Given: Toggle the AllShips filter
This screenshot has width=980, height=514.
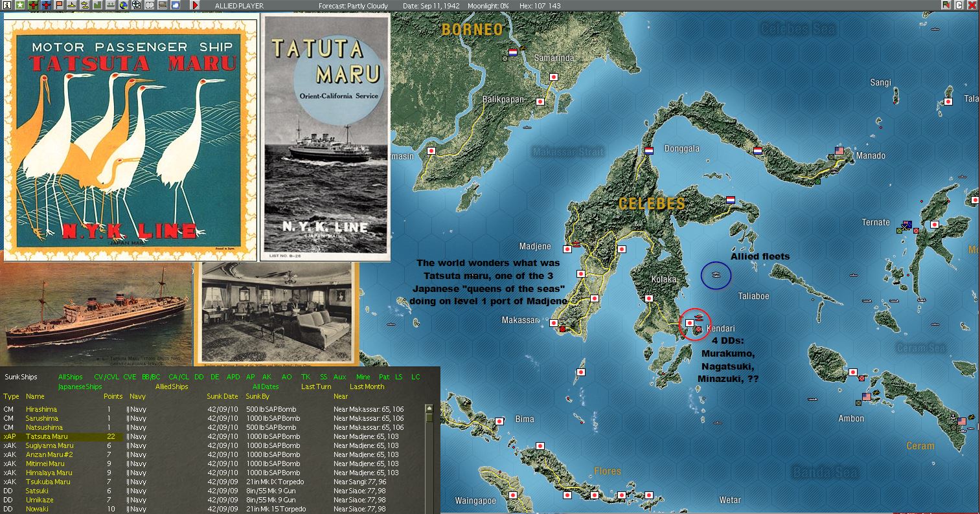Looking at the screenshot, I should [71, 377].
